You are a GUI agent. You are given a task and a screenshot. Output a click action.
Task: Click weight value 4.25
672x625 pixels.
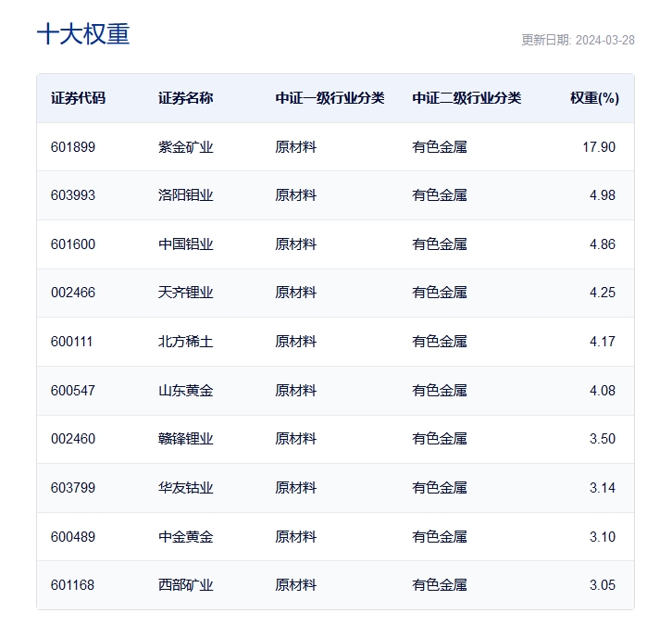[x=603, y=293]
